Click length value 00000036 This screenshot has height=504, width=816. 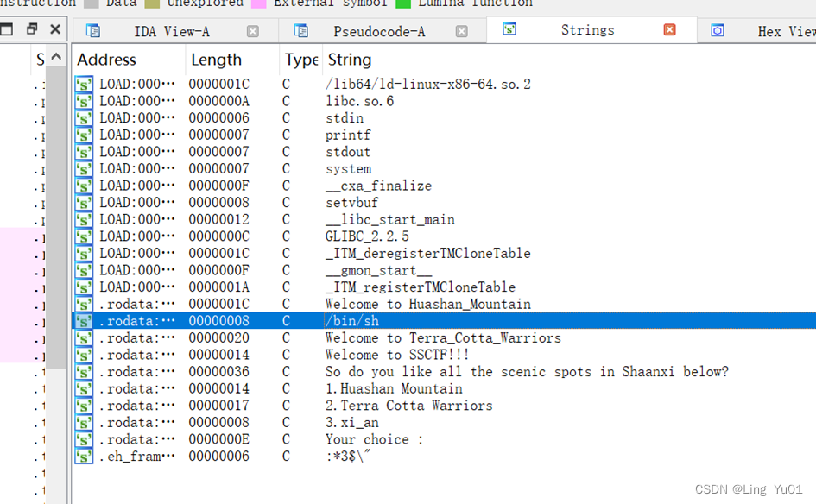(x=219, y=372)
